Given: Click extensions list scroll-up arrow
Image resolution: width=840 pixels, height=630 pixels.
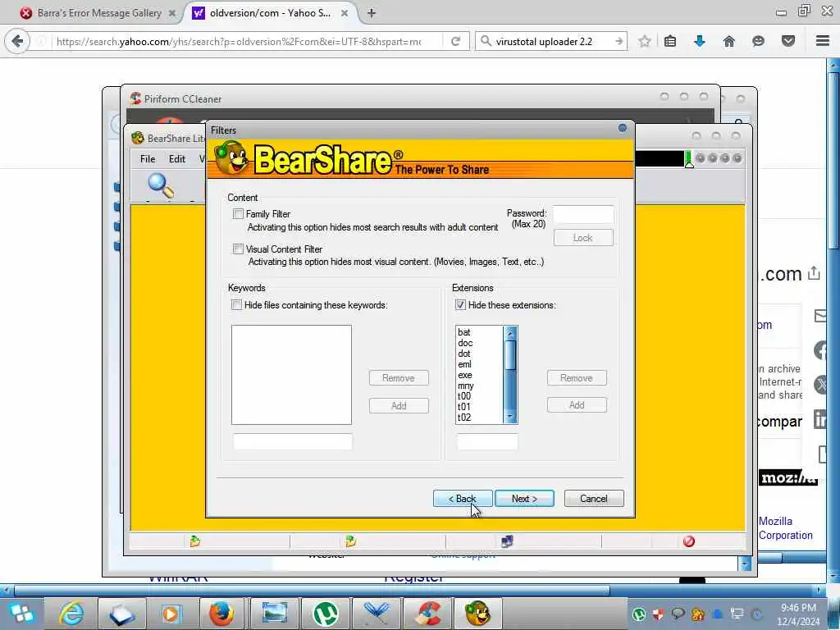Looking at the screenshot, I should tap(510, 333).
